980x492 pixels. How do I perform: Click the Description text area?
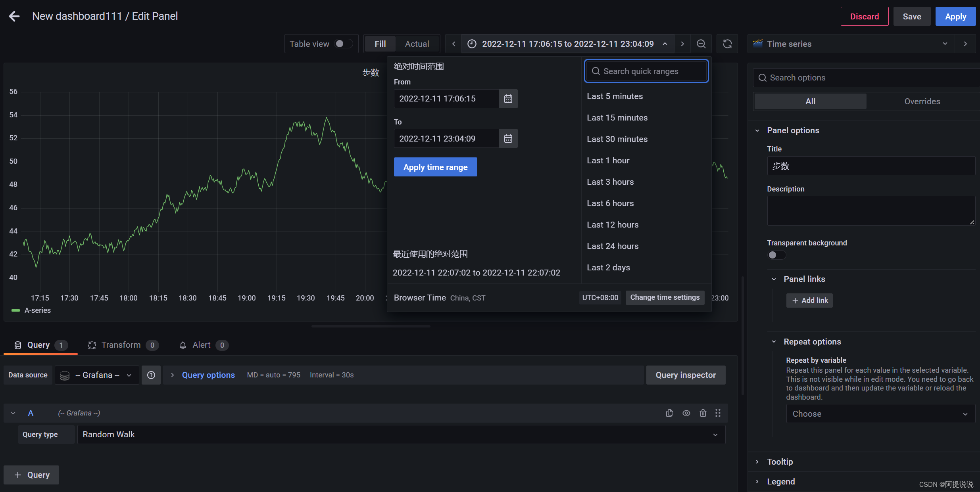tap(871, 211)
